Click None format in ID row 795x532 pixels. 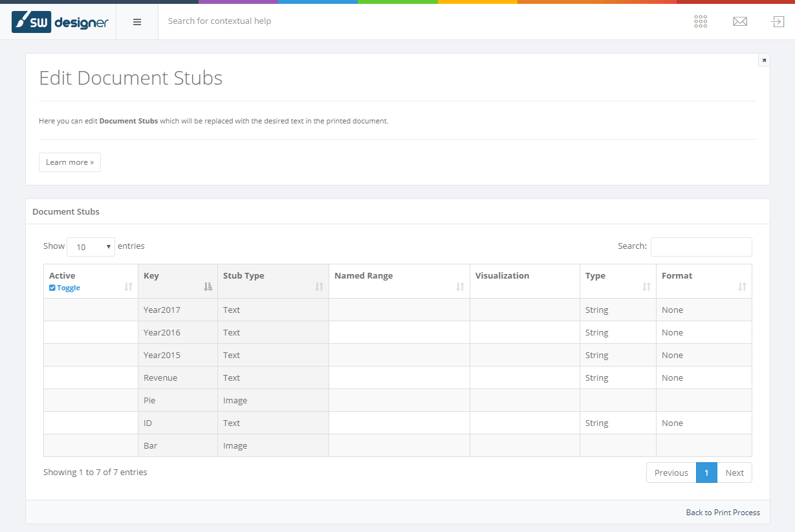(672, 423)
